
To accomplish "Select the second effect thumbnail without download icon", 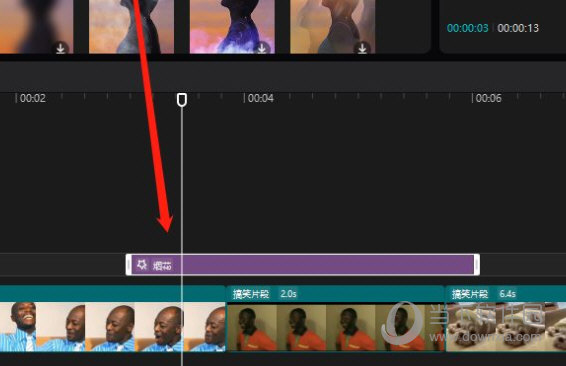I will [x=131, y=27].
